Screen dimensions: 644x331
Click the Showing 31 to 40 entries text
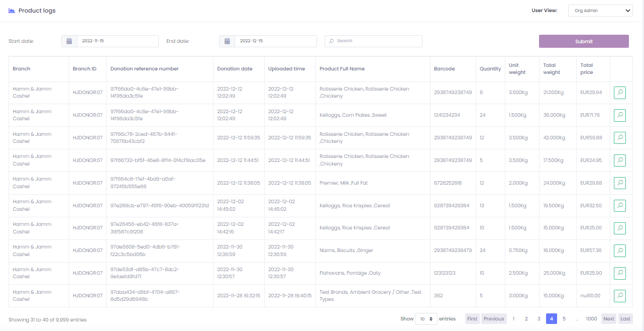[48, 320]
